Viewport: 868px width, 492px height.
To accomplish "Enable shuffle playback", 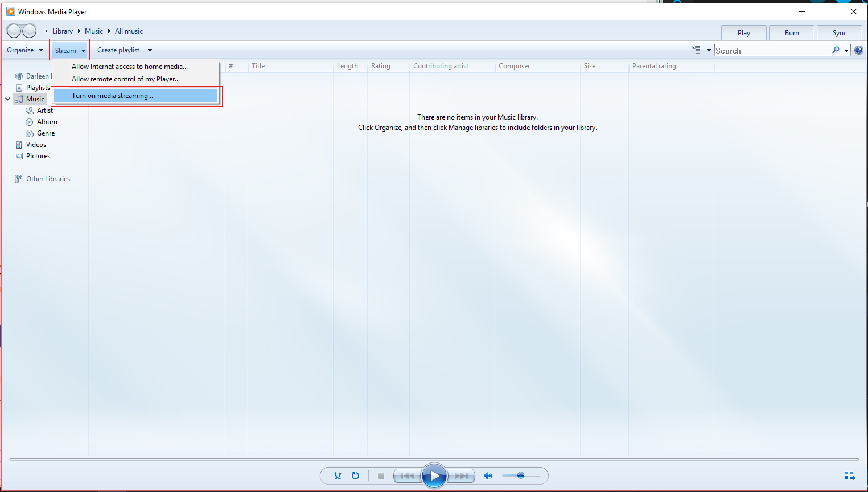I will click(338, 475).
